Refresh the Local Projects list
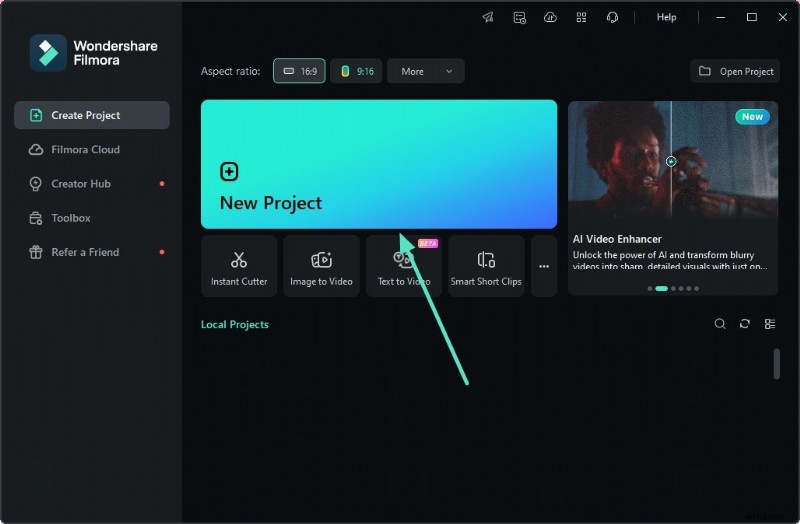This screenshot has height=524, width=800. pyautogui.click(x=745, y=324)
